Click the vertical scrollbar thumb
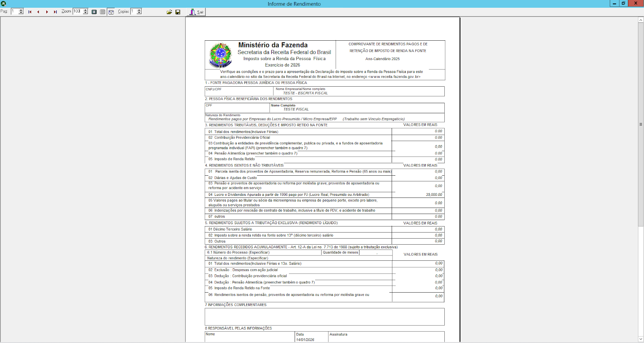The image size is (644, 343). point(641,124)
